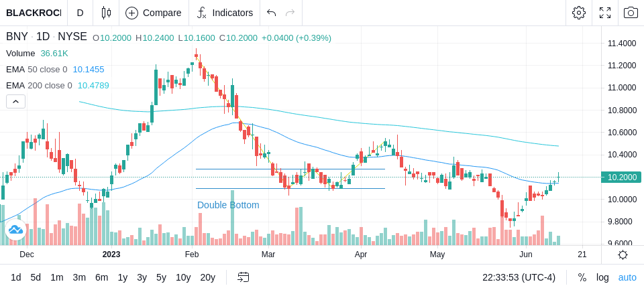
Task: Collapse the indicator legend with chevron
Action: [x=15, y=101]
